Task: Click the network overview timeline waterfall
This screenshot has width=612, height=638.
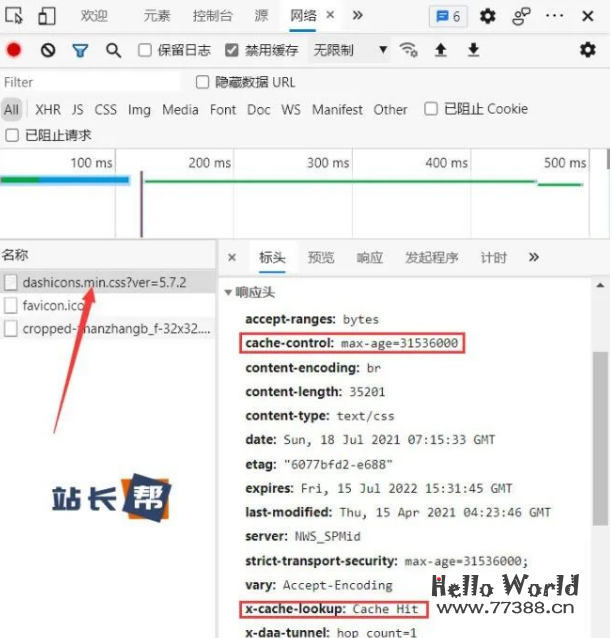Action: pyautogui.click(x=294, y=194)
